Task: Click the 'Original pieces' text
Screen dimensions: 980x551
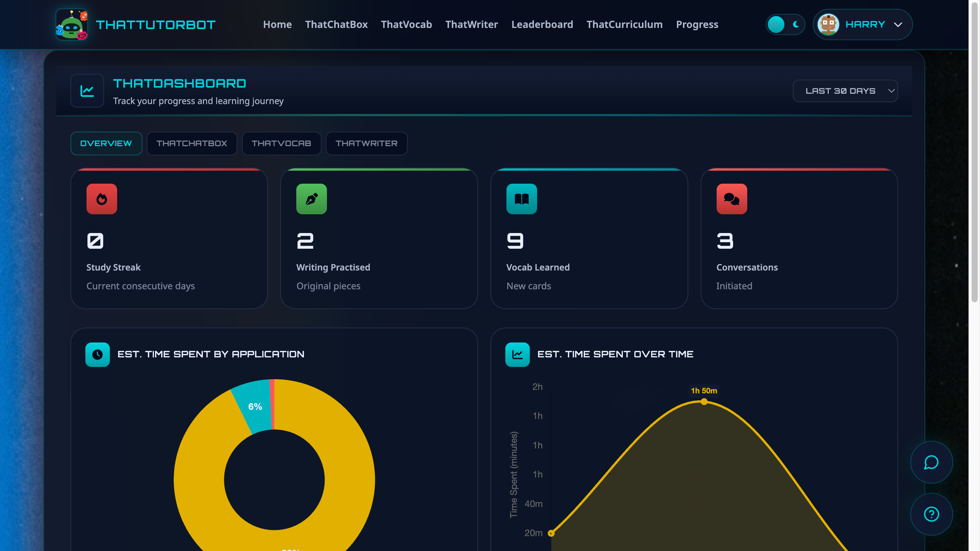Action: (328, 286)
